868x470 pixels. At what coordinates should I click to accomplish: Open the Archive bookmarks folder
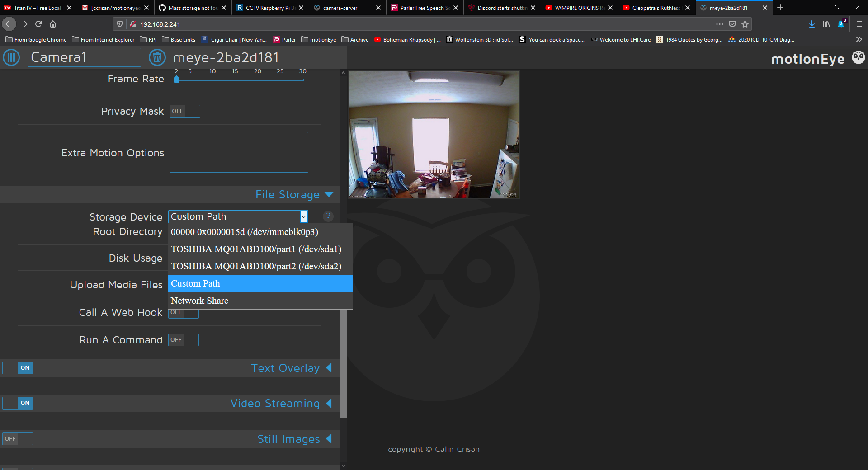coord(355,39)
